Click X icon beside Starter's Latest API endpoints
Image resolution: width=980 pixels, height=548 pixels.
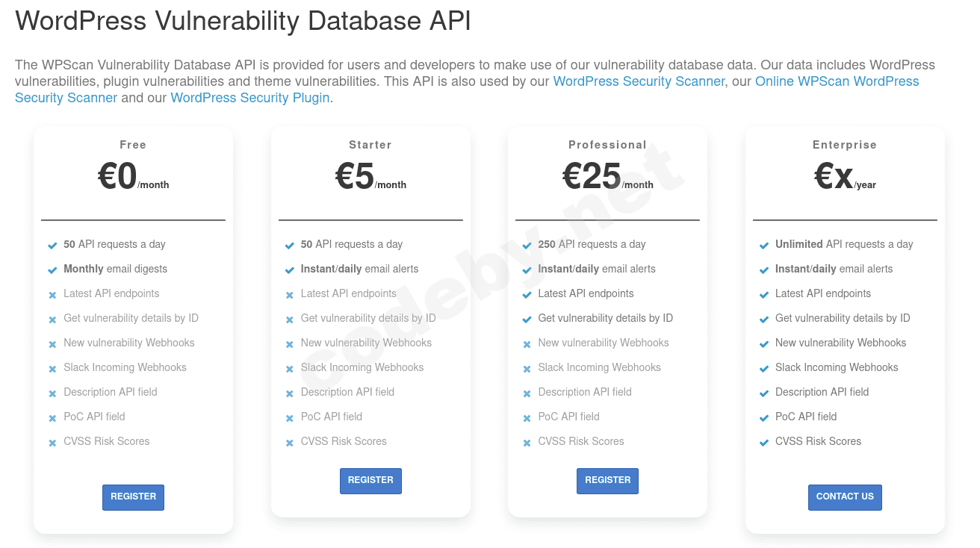[290, 295]
